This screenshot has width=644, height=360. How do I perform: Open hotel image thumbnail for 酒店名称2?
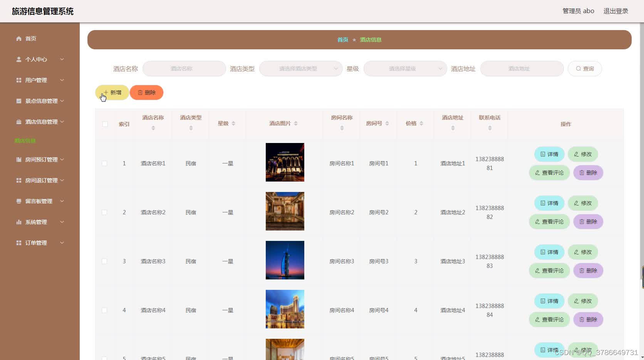pyautogui.click(x=285, y=211)
